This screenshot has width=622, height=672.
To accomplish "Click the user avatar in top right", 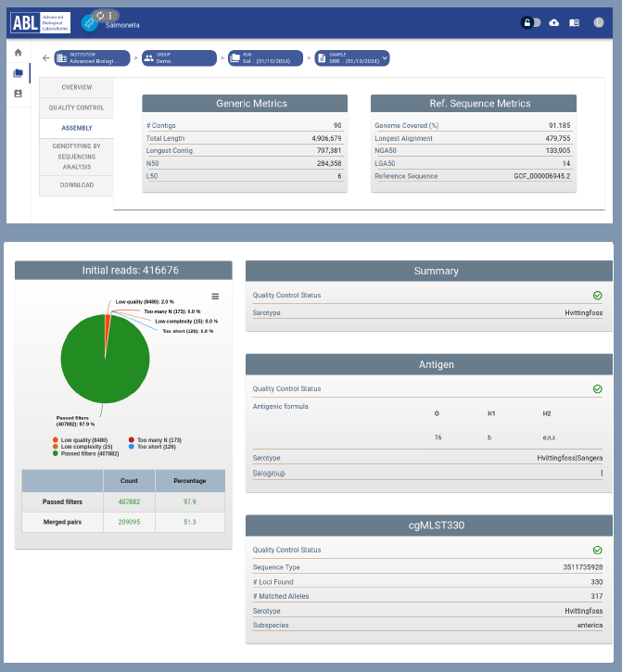I will click(x=599, y=22).
